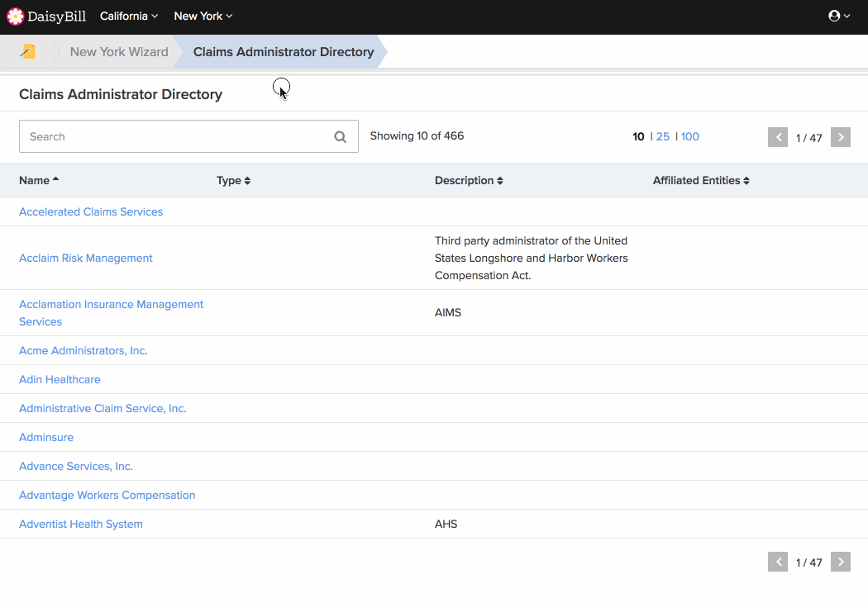Go to previous page using bottom arrow
The width and height of the screenshot is (868, 603).
(778, 562)
